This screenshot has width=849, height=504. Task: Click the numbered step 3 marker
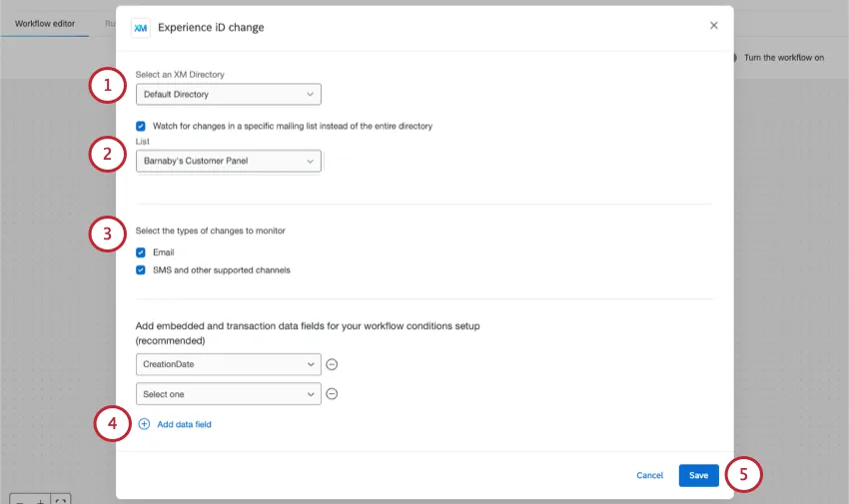click(x=107, y=235)
